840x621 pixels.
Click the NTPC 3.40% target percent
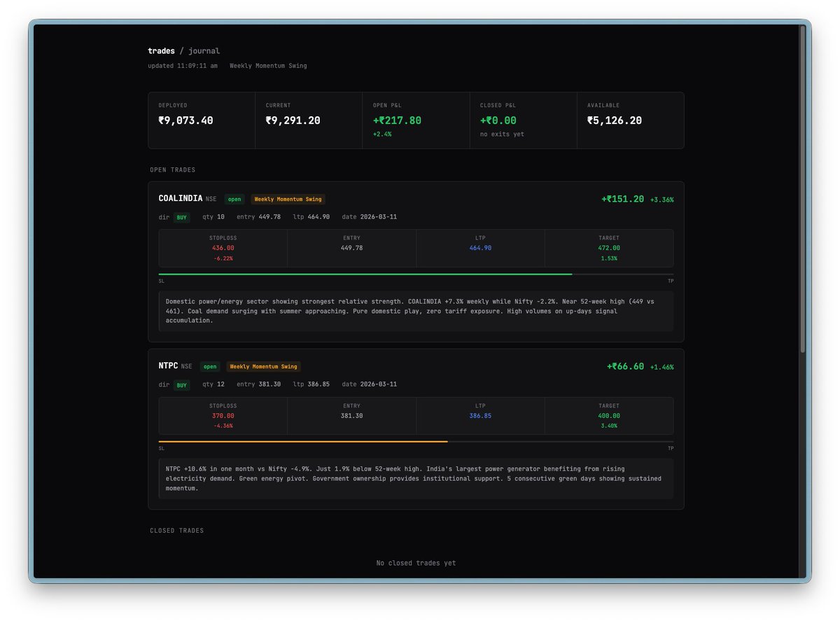[x=609, y=426]
